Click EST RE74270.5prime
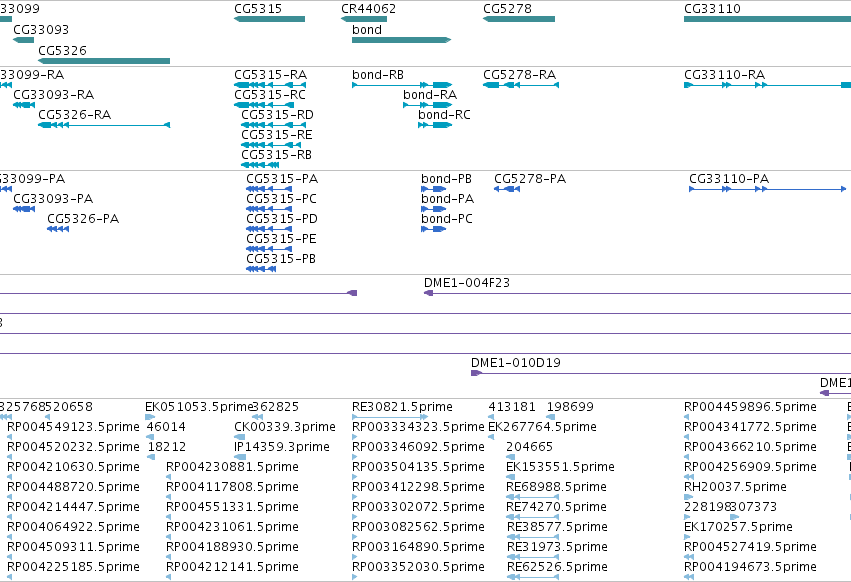 click(x=556, y=507)
